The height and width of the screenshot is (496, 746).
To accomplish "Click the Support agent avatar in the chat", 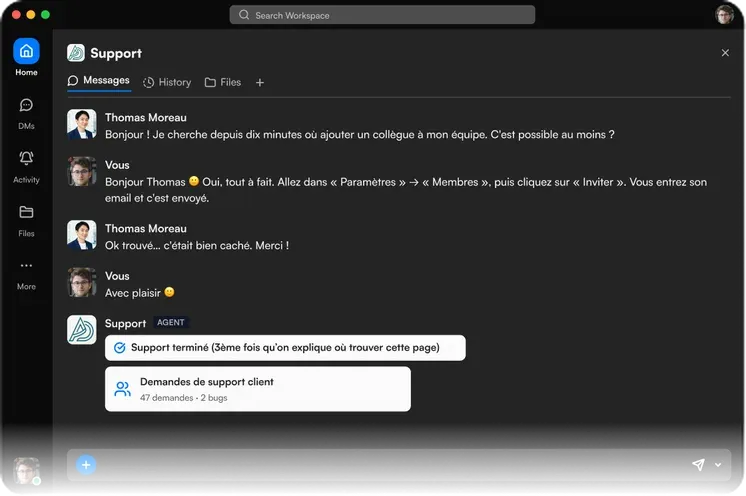I will pos(81,330).
